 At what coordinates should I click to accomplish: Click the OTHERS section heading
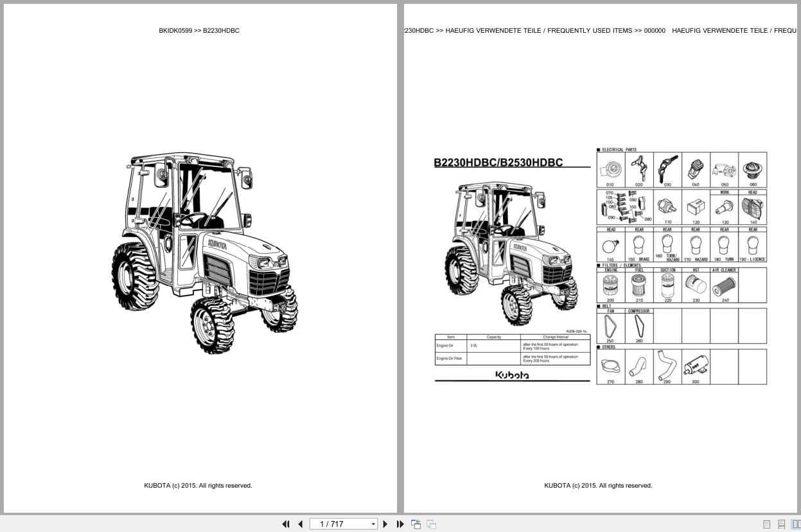click(608, 347)
